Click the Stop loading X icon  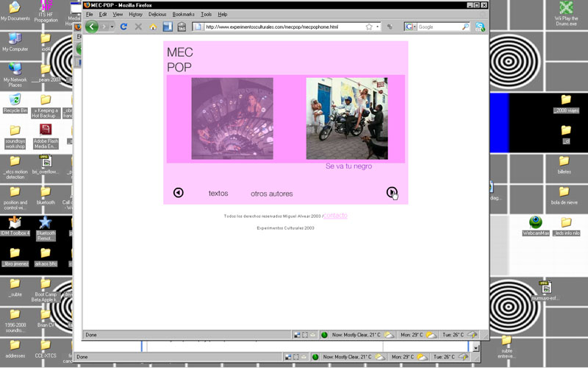coord(138,27)
